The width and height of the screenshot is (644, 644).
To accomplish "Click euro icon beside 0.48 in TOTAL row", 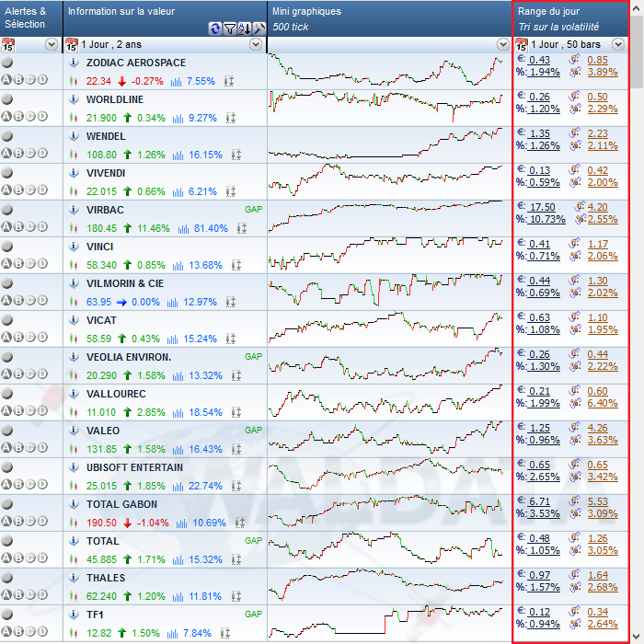I will (x=522, y=536).
